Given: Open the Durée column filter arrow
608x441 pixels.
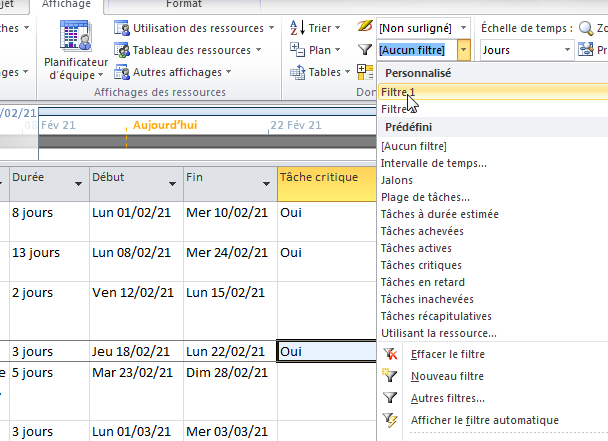Looking at the screenshot, I should (x=78, y=184).
